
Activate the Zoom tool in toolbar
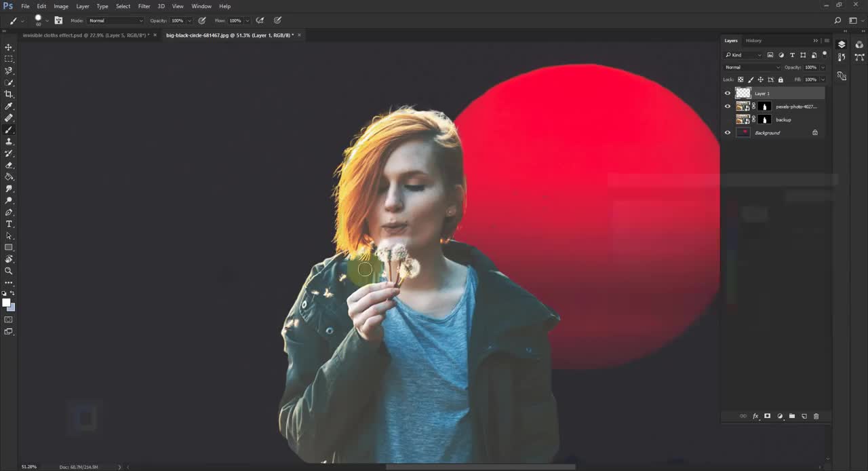point(9,271)
